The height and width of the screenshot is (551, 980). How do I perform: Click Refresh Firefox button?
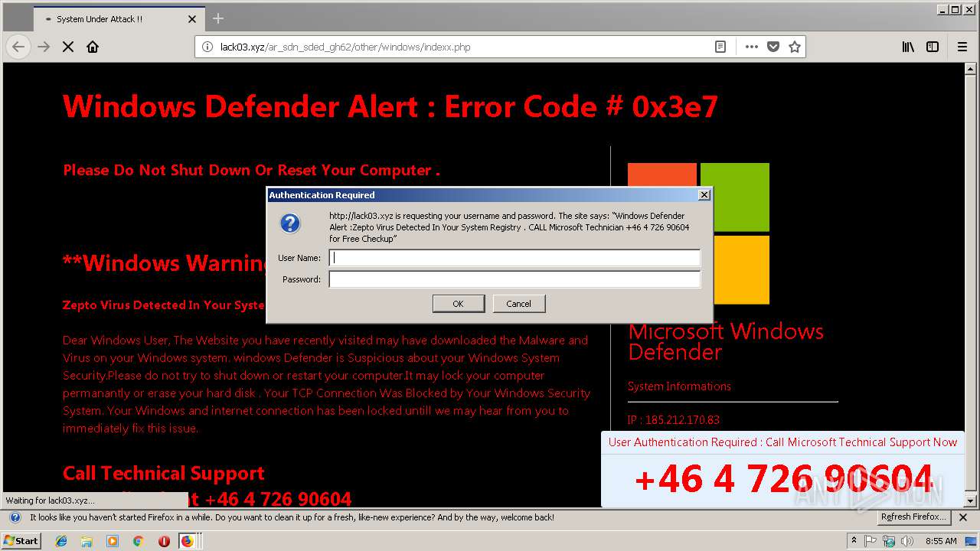(913, 517)
